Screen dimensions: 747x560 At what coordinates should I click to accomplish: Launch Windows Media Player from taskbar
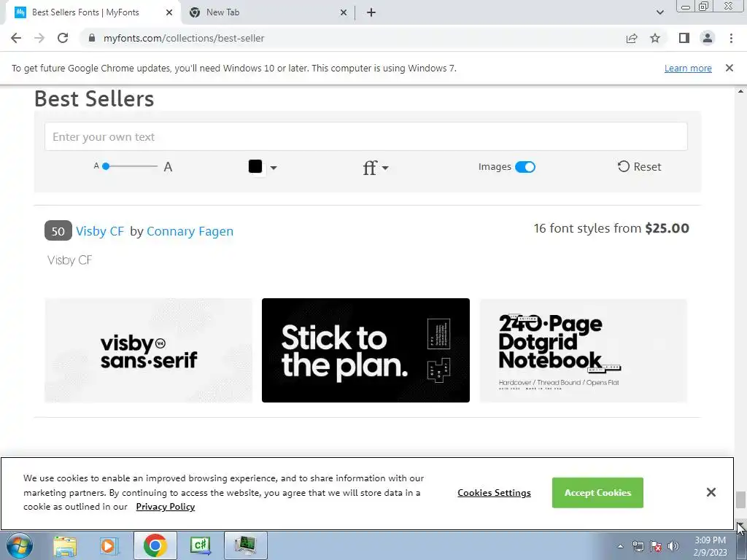[x=109, y=545]
